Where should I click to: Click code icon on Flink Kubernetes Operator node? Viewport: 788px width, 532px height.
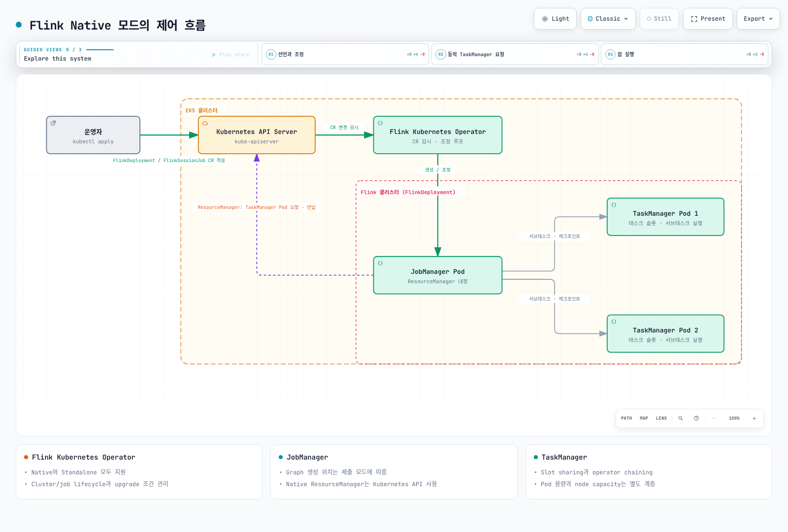tap(380, 123)
